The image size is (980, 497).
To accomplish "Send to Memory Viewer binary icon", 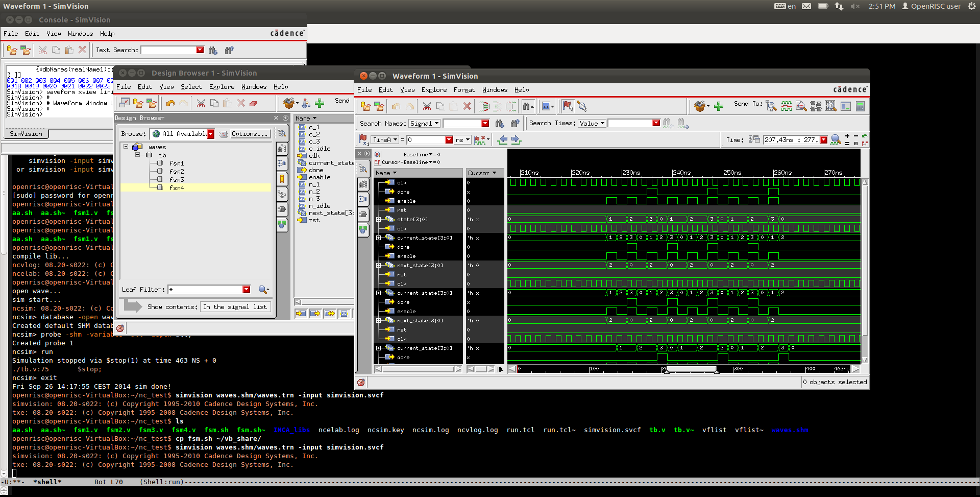I will click(x=831, y=106).
